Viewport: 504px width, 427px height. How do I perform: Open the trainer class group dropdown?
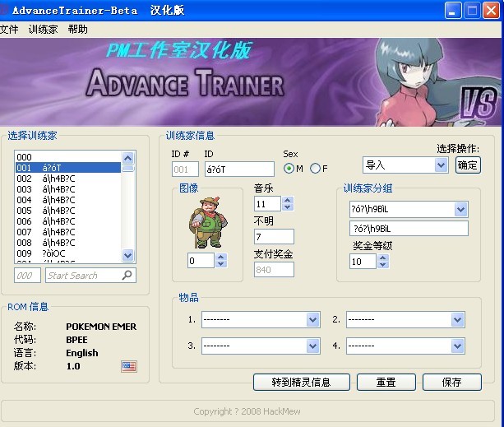tap(460, 209)
